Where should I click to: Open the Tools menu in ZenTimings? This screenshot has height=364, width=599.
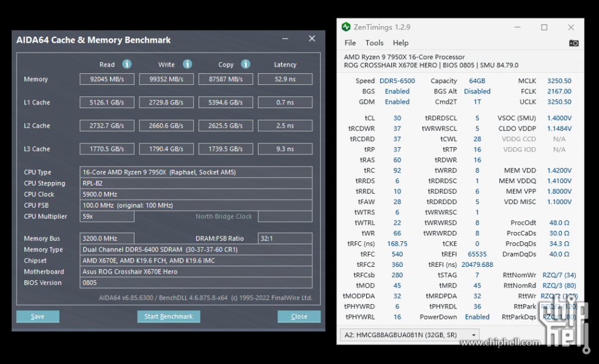point(374,43)
